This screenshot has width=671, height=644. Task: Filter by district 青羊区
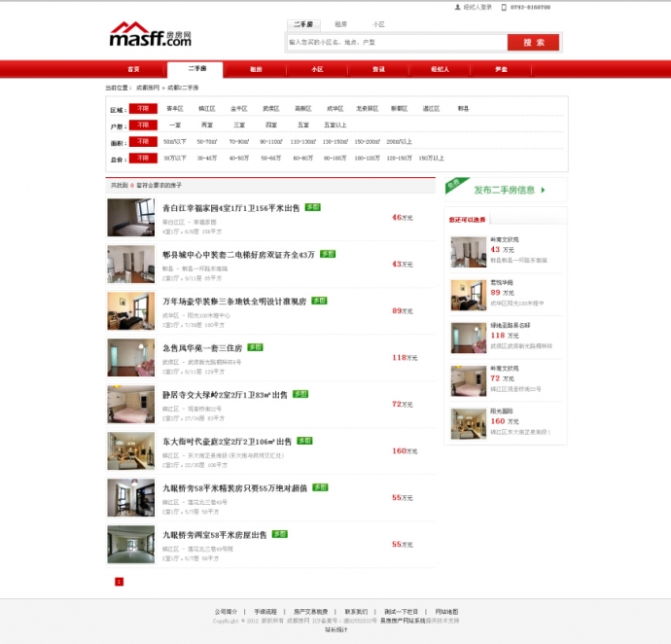[x=175, y=109]
